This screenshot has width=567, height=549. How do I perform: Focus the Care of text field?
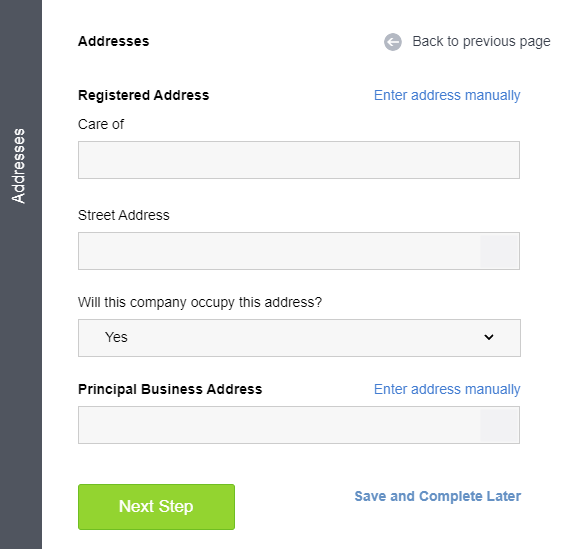[299, 160]
